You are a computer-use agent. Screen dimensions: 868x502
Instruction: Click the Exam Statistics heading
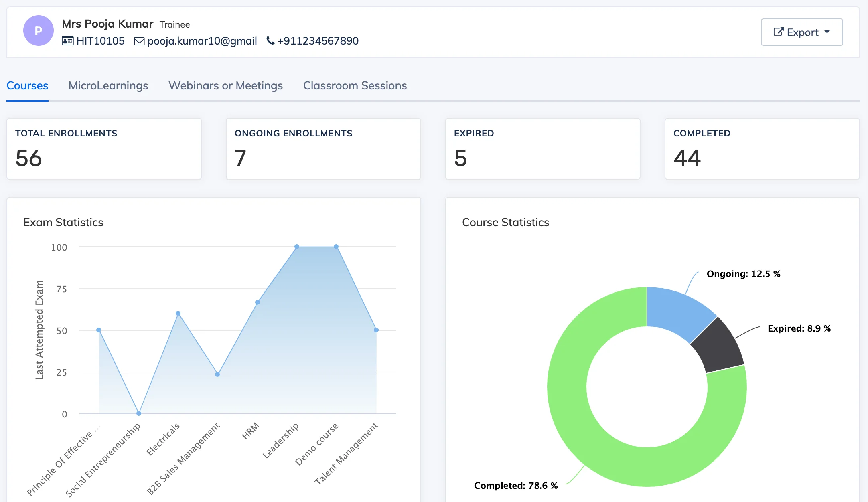pos(63,223)
